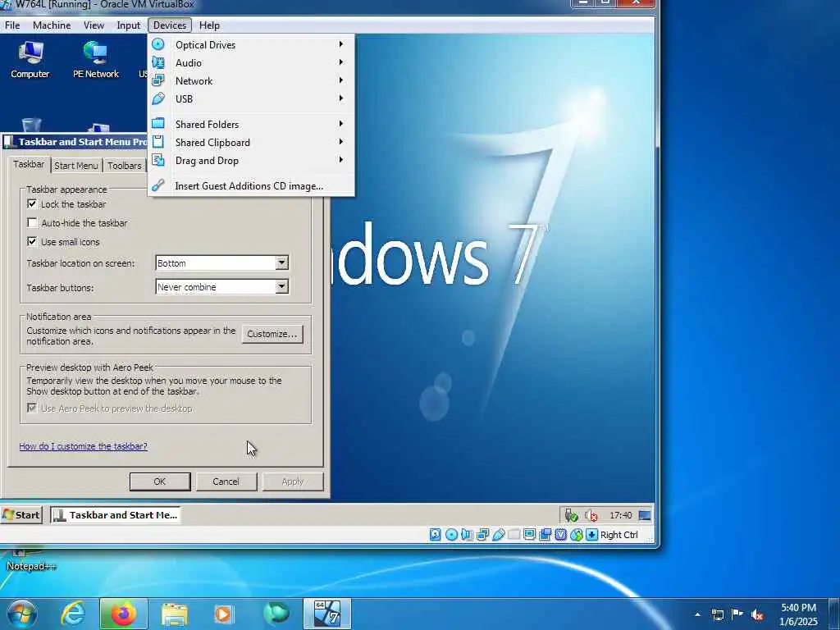Image resolution: width=840 pixels, height=630 pixels.
Task: Expand the Shared Clipboard submenu
Action: (251, 143)
